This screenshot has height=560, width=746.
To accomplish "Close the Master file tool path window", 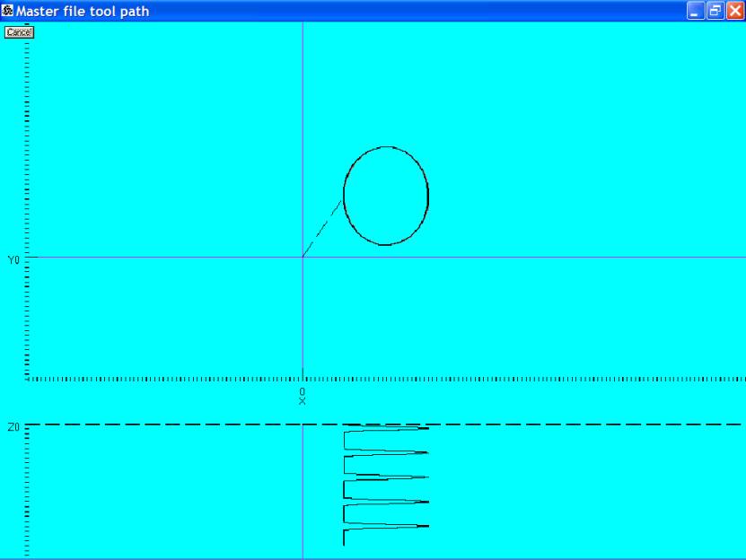I will 735,11.
